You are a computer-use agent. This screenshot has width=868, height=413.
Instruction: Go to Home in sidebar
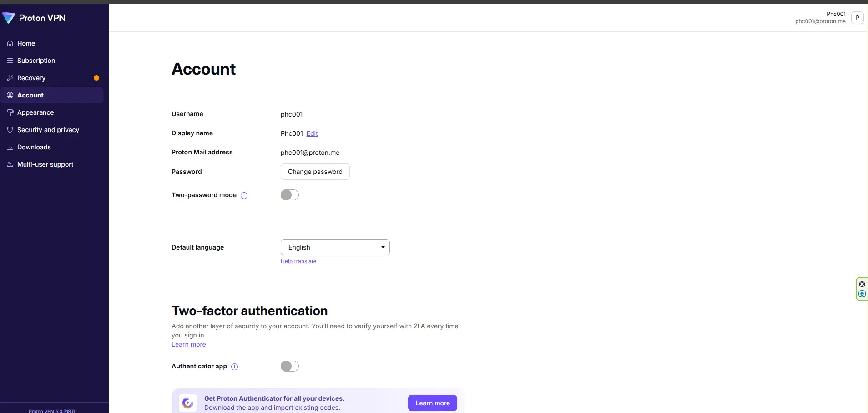pyautogui.click(x=52, y=43)
